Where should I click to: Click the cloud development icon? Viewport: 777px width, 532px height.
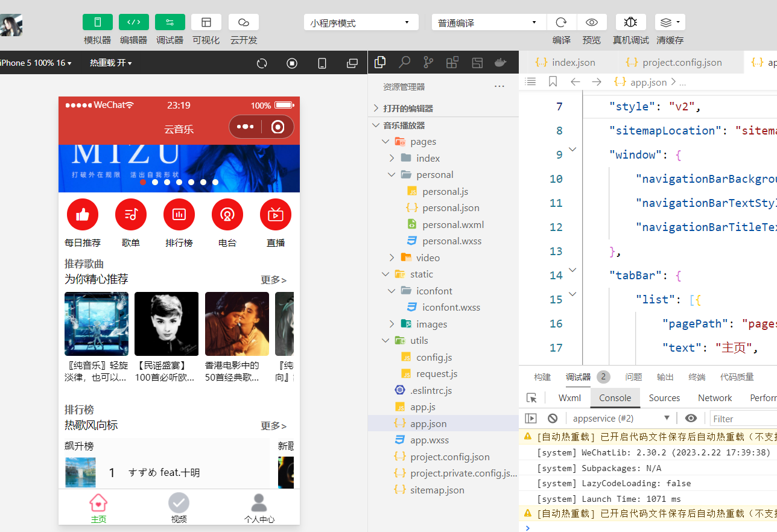pos(244,22)
